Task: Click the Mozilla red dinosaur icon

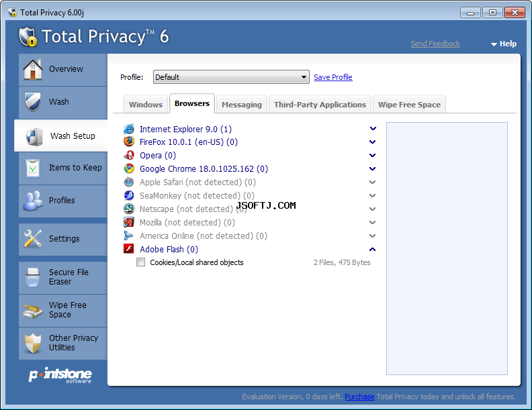Action: (x=129, y=222)
